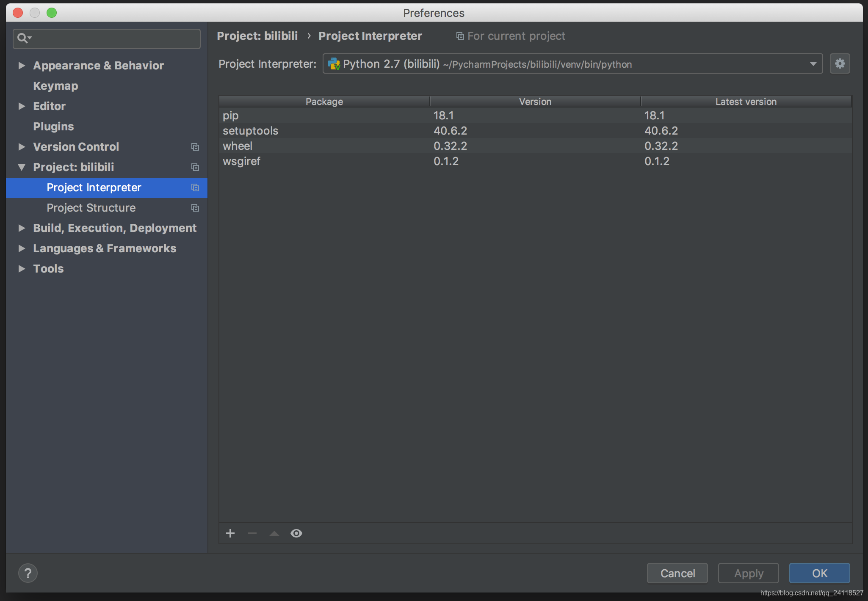
Task: Expand Languages & Frameworks arrow
Action: [x=22, y=248]
